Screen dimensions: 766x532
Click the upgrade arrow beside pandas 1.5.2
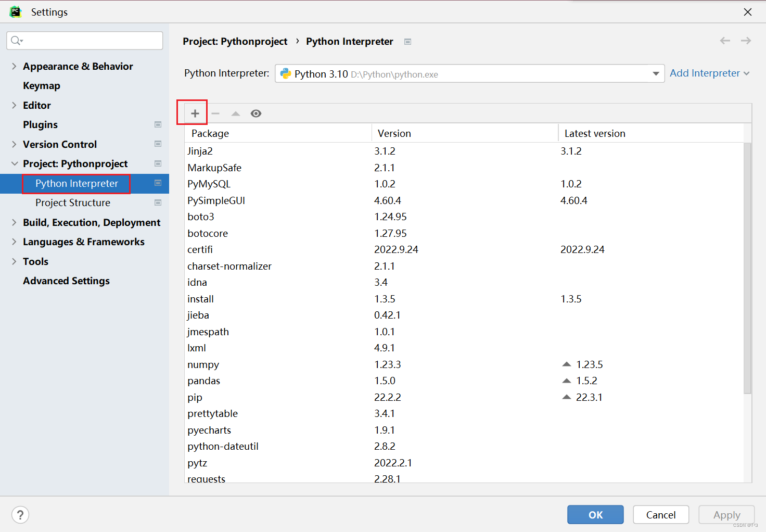click(567, 381)
